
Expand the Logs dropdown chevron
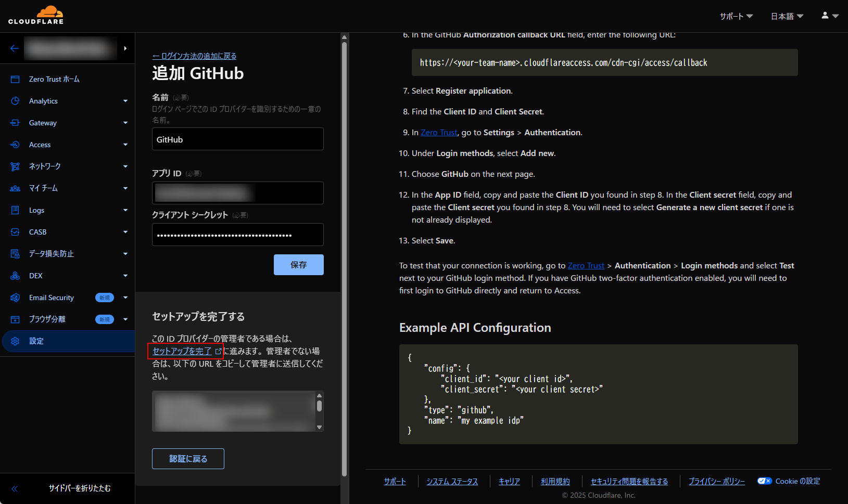pos(125,210)
